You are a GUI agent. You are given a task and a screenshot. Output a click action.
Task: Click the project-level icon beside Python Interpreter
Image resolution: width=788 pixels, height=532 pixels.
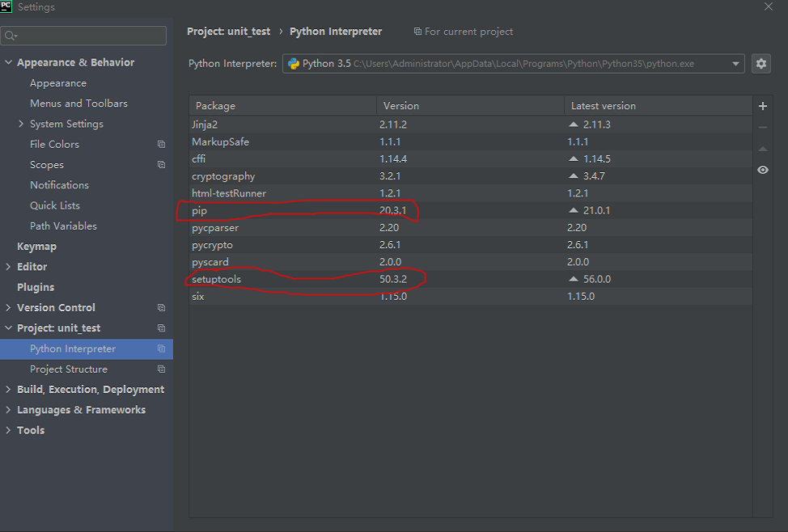coord(161,348)
